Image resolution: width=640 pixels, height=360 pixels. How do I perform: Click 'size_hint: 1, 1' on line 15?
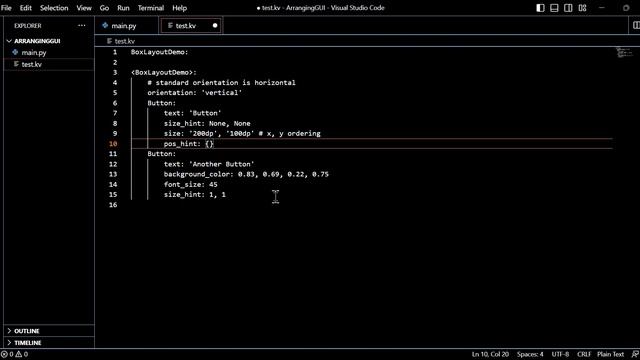[x=195, y=195]
